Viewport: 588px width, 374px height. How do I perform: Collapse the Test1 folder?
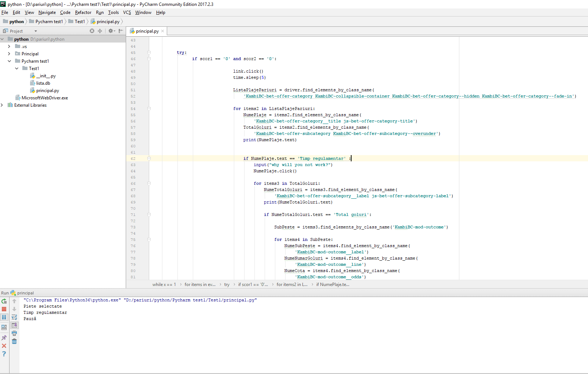(16, 68)
